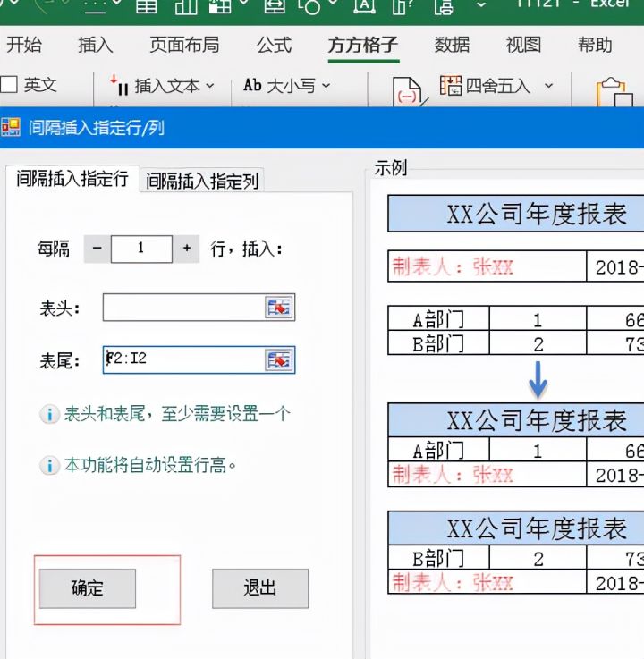Screen dimensions: 644x659
Task: Click the 表头 range input field
Action: click(183, 308)
